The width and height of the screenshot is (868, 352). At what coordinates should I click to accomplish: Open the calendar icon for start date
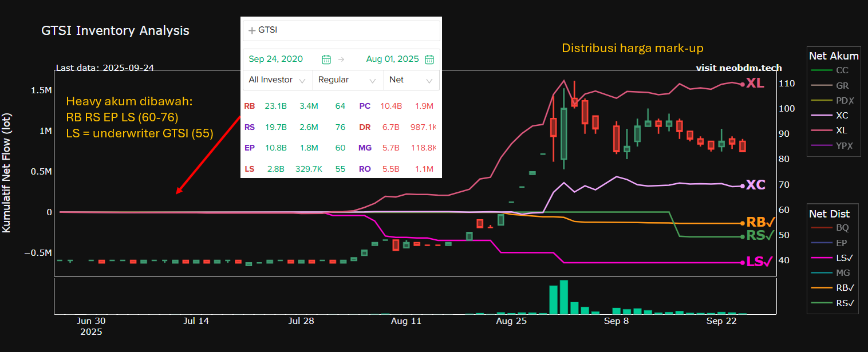[326, 59]
